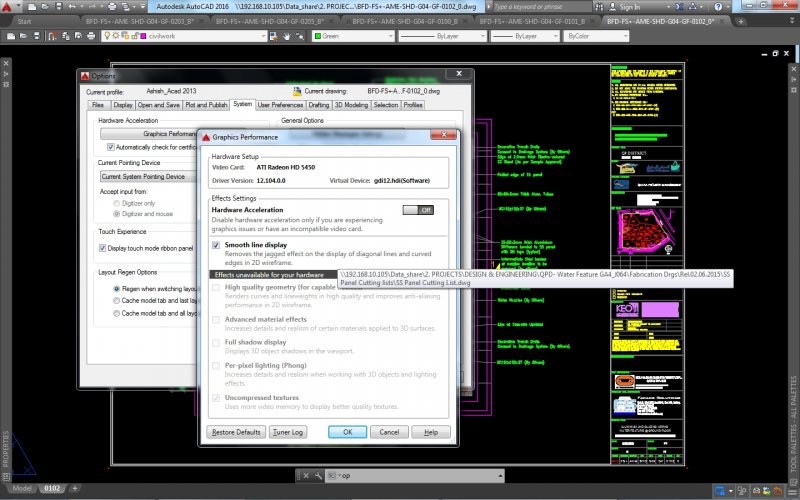Click New in the Quick Access toolbar
The height and width of the screenshot is (500, 800).
pyautogui.click(x=33, y=7)
